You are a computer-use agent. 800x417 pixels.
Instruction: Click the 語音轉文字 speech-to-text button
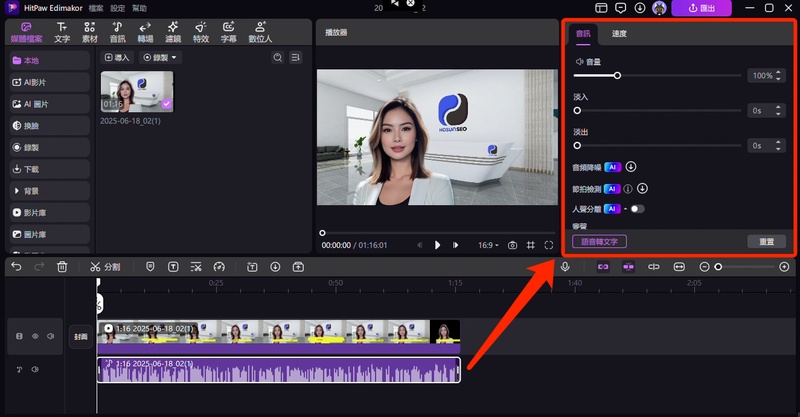pos(599,241)
